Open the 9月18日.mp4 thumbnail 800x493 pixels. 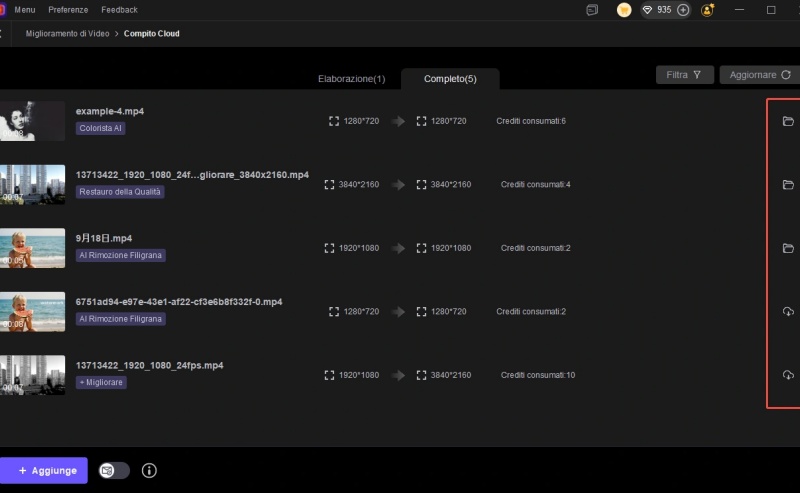32,248
